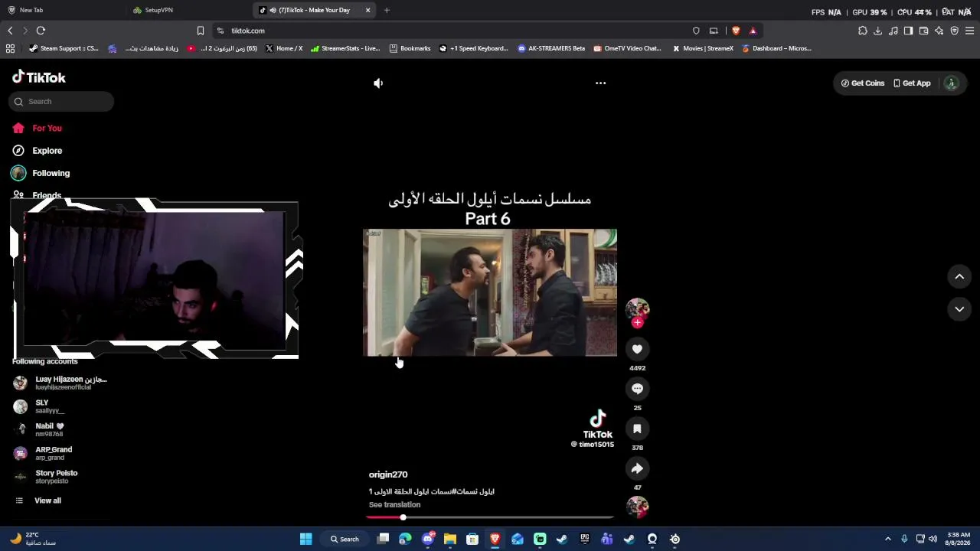Open Luay Hijazeen's account
This screenshot has height=551, width=980.
coord(60,383)
